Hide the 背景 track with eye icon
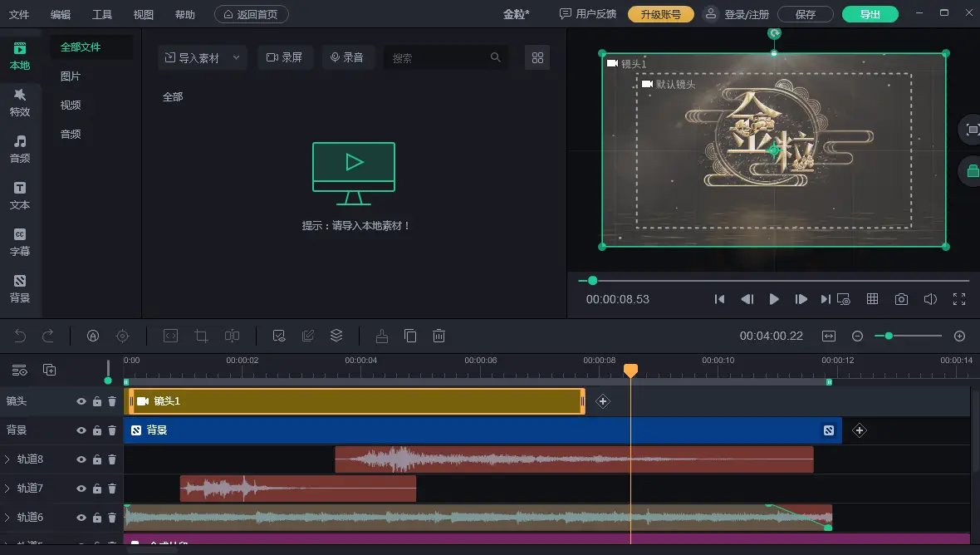 point(81,430)
